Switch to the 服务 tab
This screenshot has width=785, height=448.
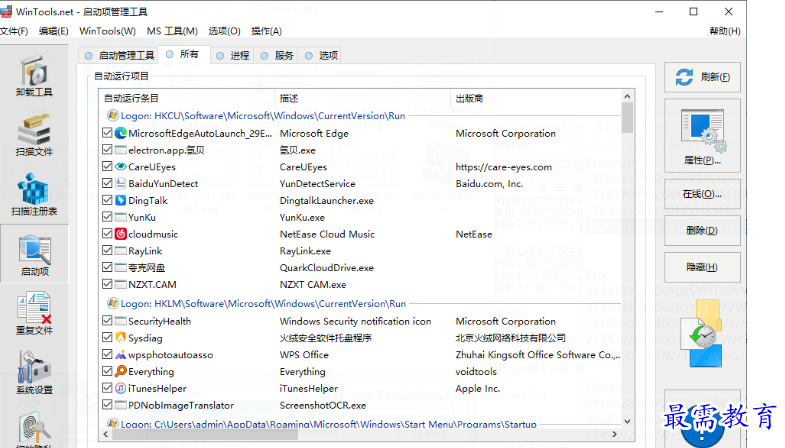point(276,56)
